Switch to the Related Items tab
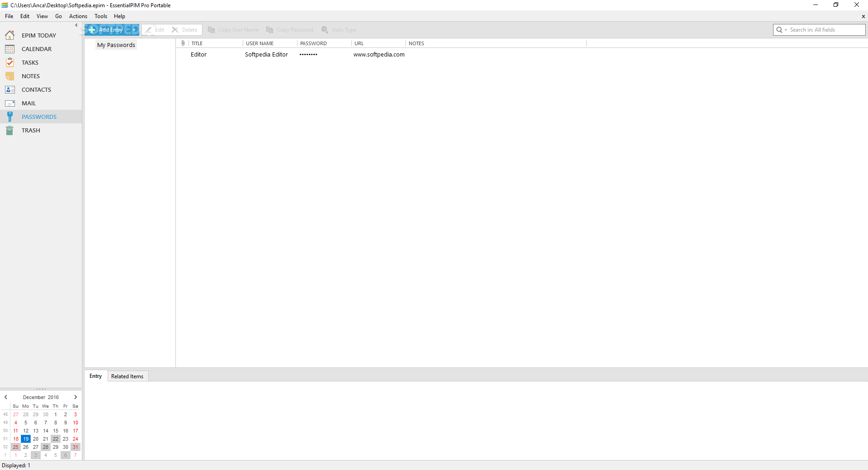 coord(127,376)
